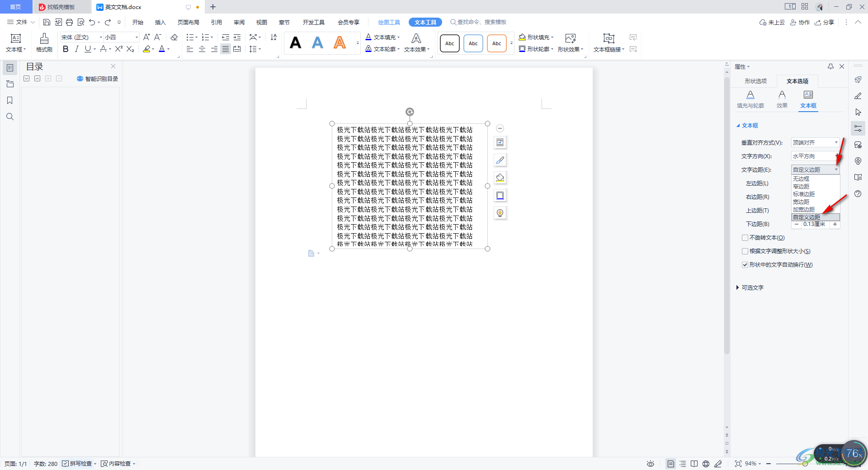Click the rotation handle above text box

[x=410, y=112]
